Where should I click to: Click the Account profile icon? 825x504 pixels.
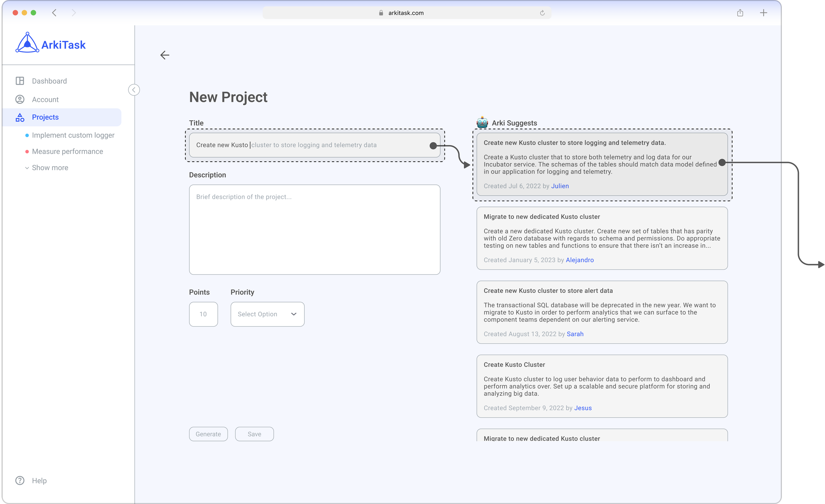click(20, 99)
